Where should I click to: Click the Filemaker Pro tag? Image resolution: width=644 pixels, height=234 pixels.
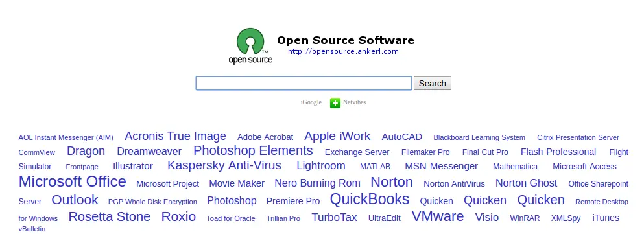tap(425, 152)
